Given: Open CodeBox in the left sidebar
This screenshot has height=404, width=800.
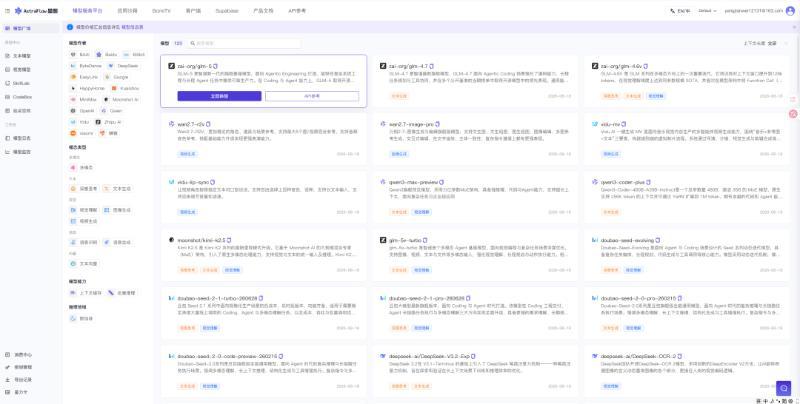Looking at the screenshot, I should (22, 96).
